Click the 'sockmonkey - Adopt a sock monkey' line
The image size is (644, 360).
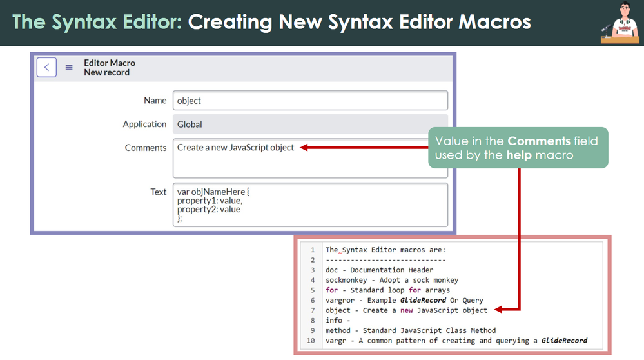392,280
